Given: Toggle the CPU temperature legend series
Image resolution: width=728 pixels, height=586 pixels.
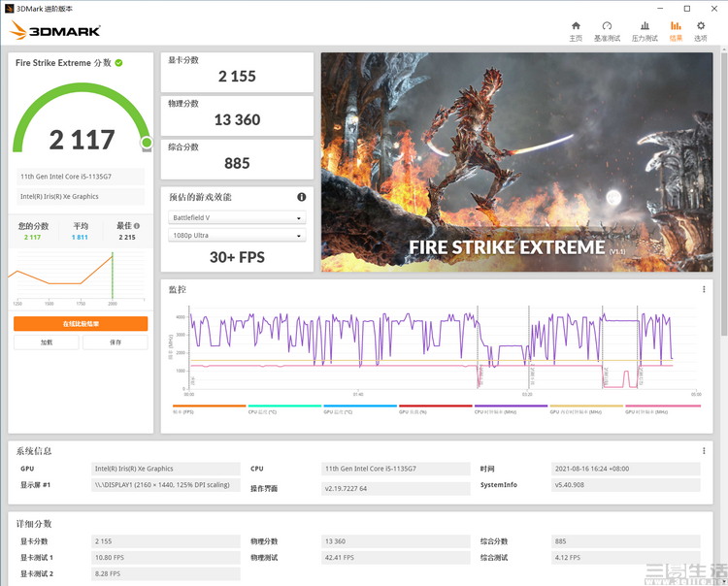Looking at the screenshot, I should click(284, 410).
